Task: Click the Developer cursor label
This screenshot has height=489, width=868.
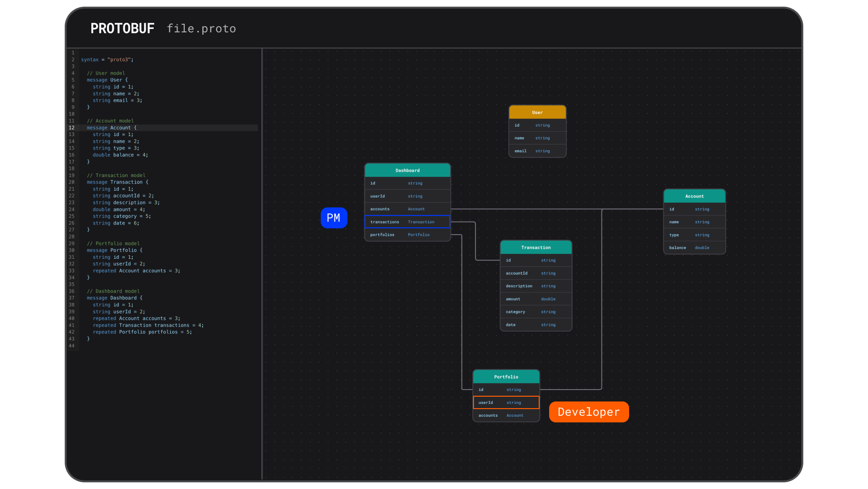Action: click(589, 412)
